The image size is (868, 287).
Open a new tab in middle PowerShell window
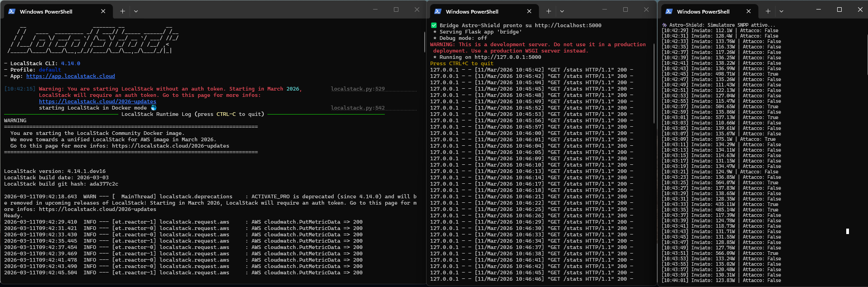(x=548, y=11)
